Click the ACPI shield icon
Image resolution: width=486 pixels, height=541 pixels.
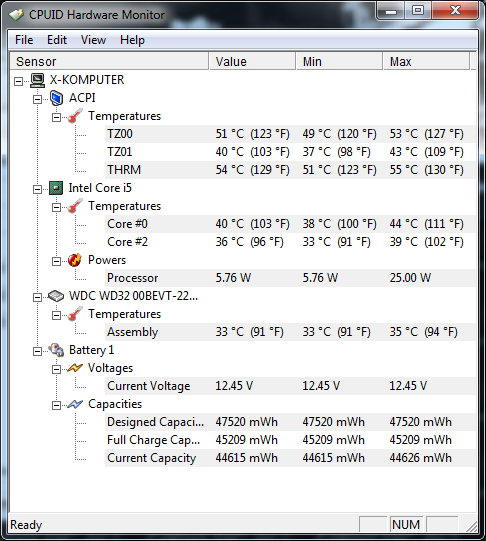click(x=56, y=98)
